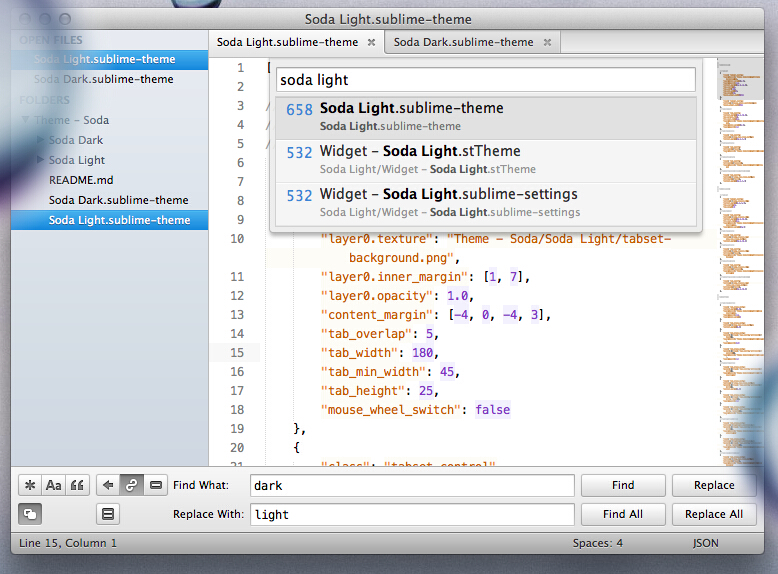Click "layer0.texture" key in editor
This screenshot has height=574, width=778.
377,239
